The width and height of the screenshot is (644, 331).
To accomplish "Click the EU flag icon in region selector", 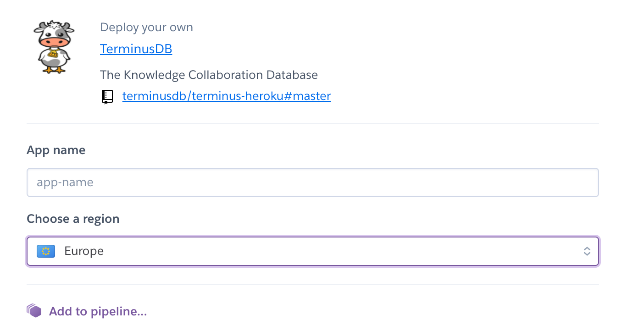I will tap(45, 251).
